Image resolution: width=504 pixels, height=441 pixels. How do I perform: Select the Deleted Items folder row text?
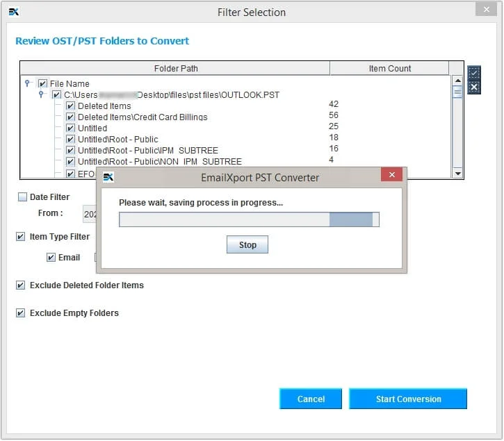tap(104, 106)
